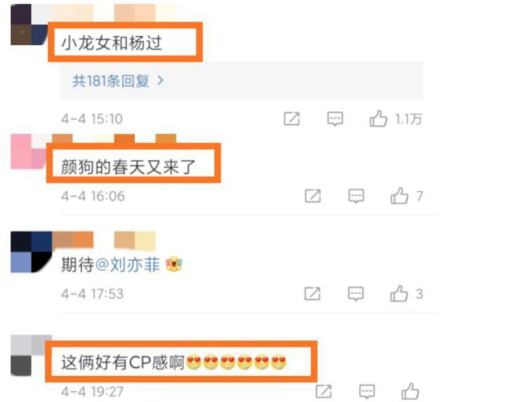
Task: Like the 期待@刘亦菲 comment
Action: coord(399,294)
